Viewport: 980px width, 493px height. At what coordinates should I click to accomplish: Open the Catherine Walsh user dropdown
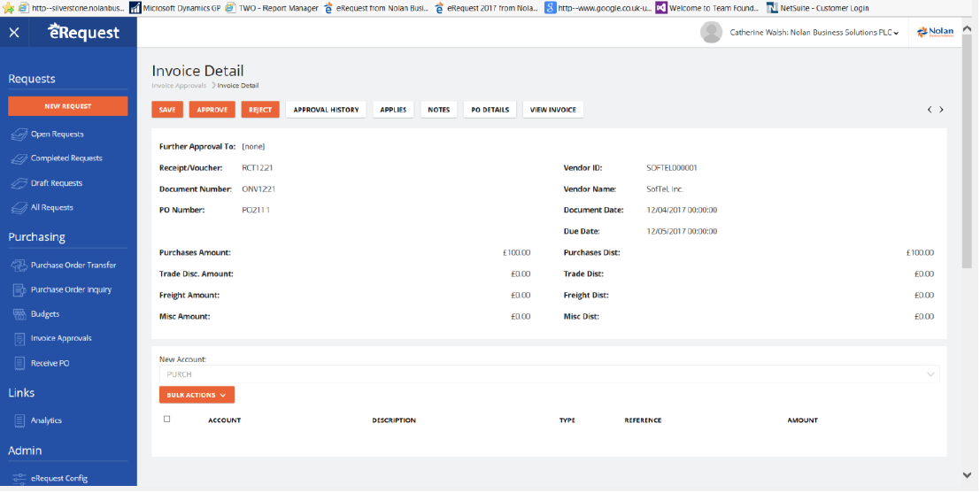coord(814,33)
